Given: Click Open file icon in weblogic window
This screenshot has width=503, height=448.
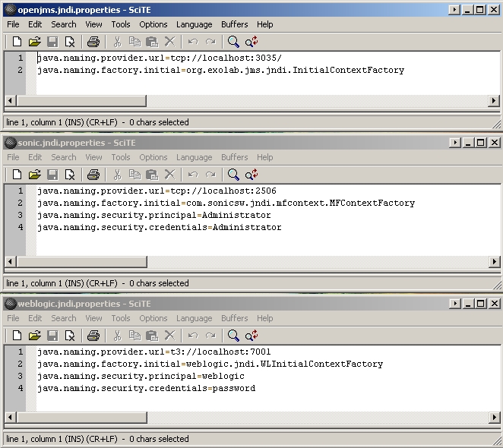Looking at the screenshot, I should (x=35, y=336).
